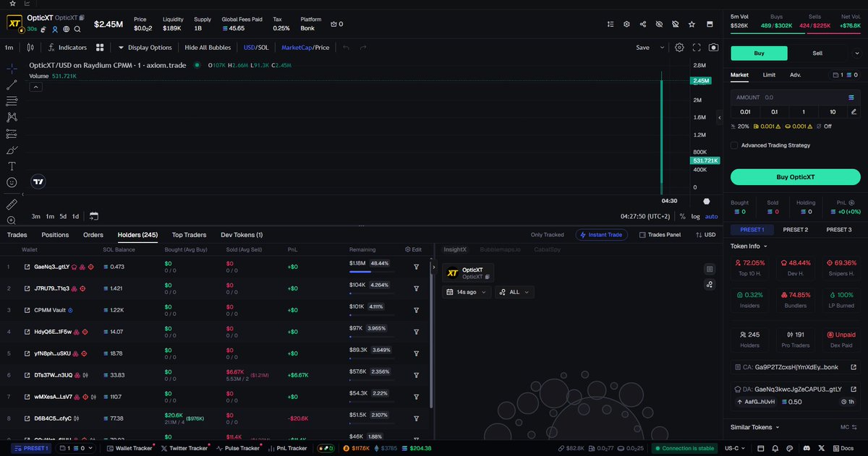Select the ruler measure tool
The image size is (868, 456).
[x=12, y=205]
